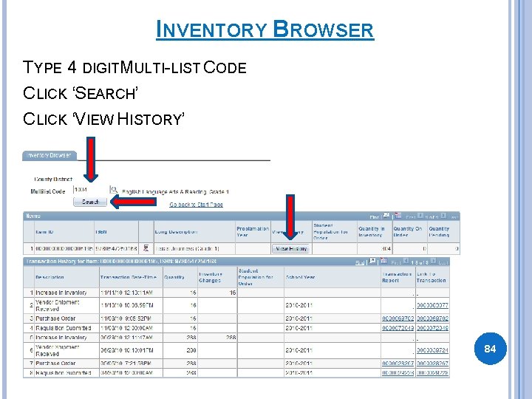Image resolution: width=532 pixels, height=399 pixels.
Task: Open the Link to Transaction for row 3 Purchase Order
Action: pyautogui.click(x=432, y=318)
